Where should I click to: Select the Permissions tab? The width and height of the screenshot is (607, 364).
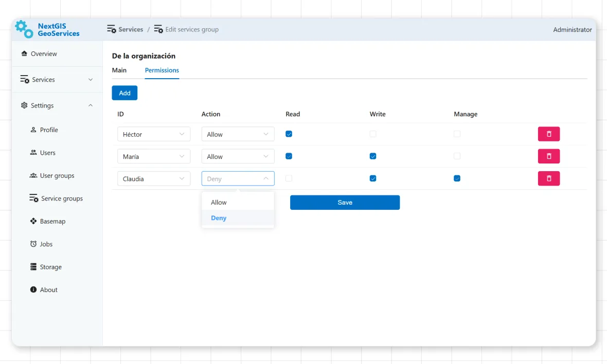[162, 70]
